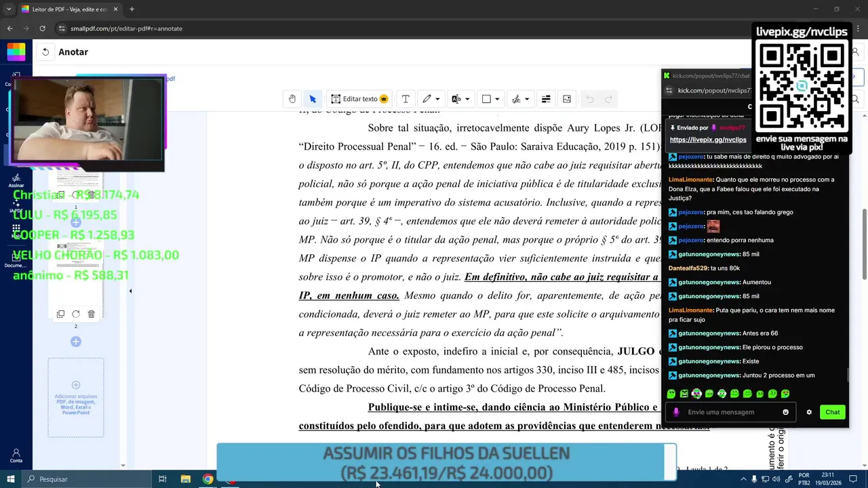
Task: Select the hand pan tool
Action: (292, 99)
